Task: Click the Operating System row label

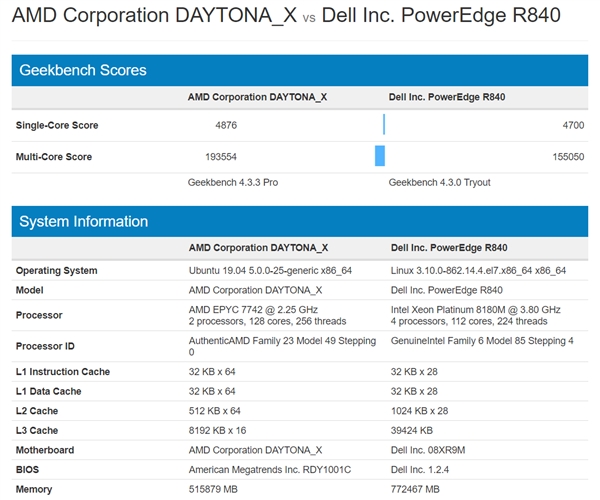Action: (x=56, y=271)
